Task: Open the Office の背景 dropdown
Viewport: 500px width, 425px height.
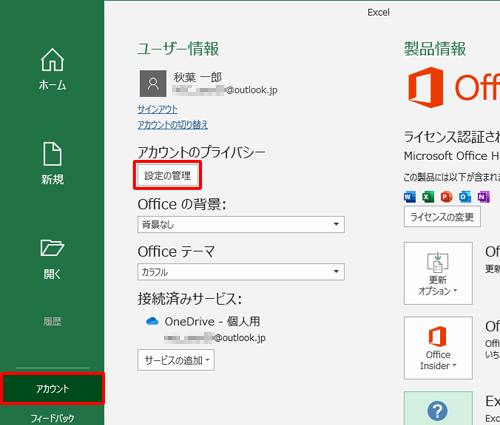Action: [x=241, y=224]
